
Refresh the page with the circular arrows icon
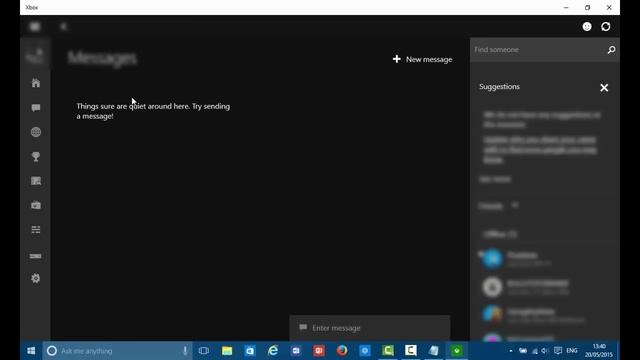[606, 27]
